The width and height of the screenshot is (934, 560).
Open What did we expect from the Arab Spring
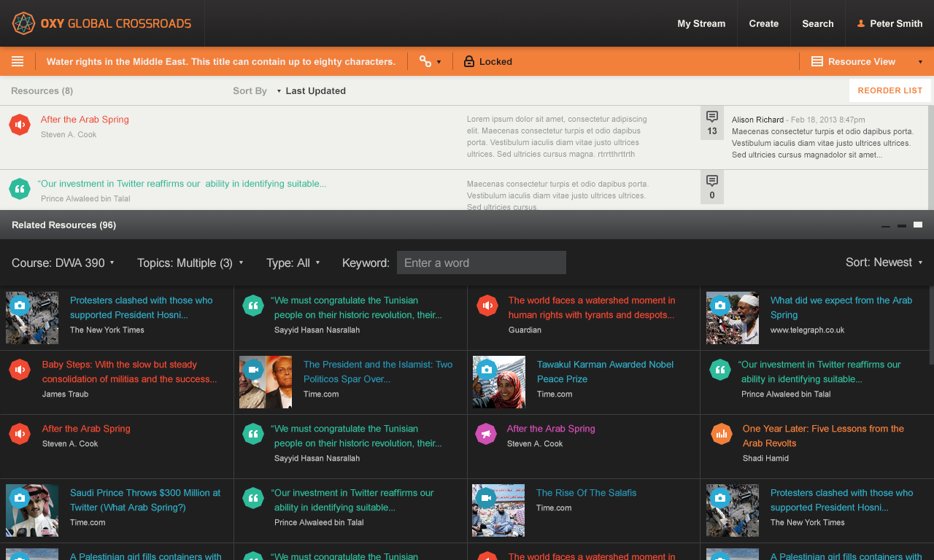click(841, 308)
